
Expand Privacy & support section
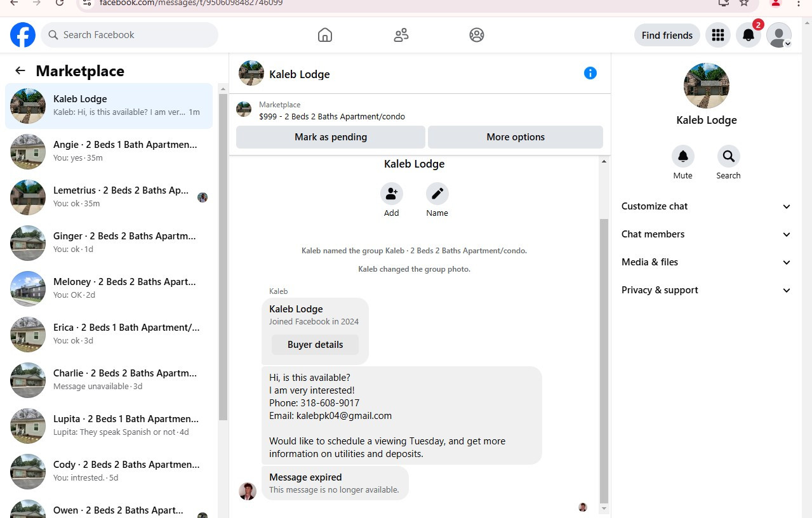tap(707, 290)
